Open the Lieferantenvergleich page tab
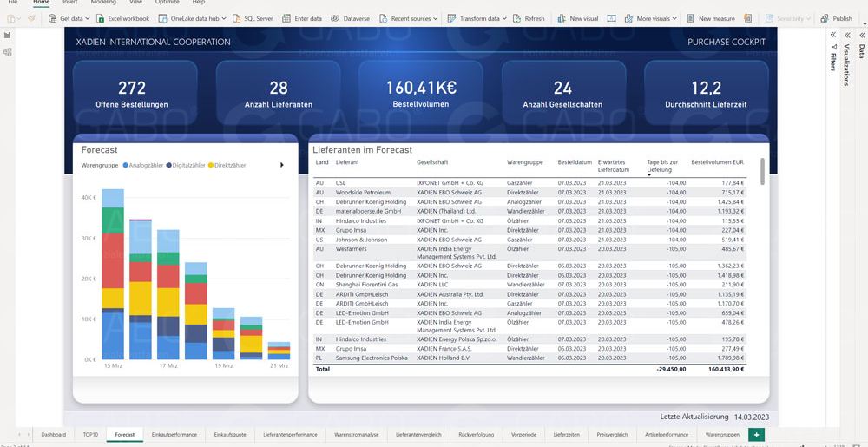Screen dimensions: 868x447 [419, 435]
